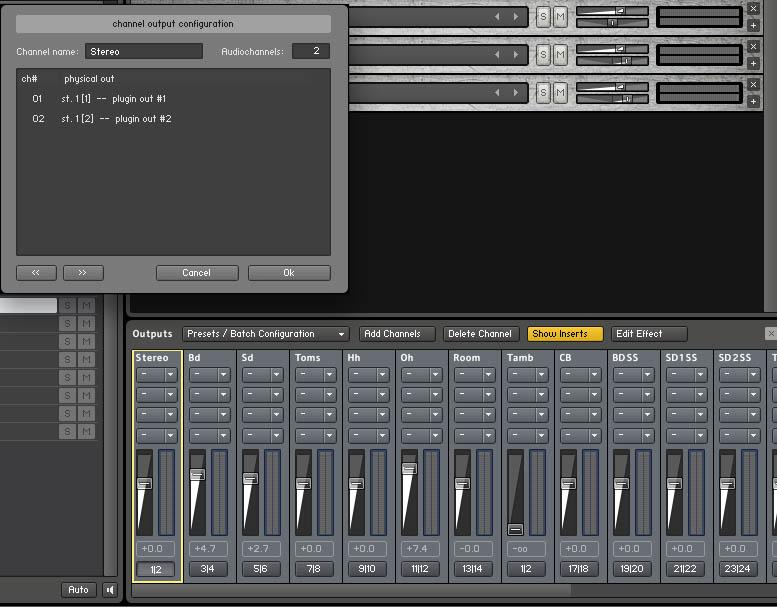Open first insert slot on Bd channel
777x607 pixels.
coord(210,375)
